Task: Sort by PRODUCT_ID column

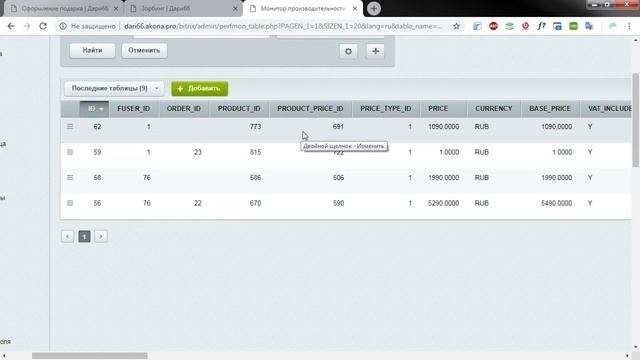Action: coord(239,109)
